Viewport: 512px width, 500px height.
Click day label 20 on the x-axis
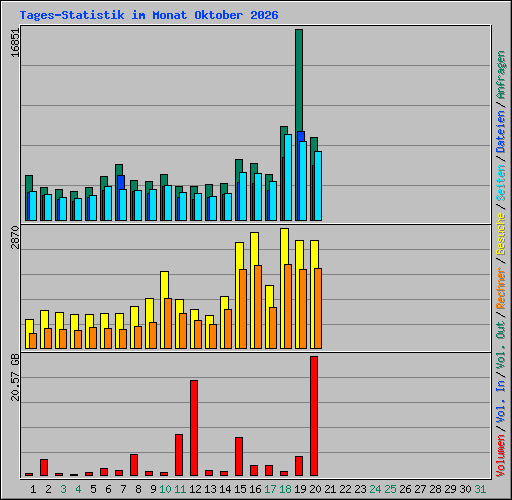(316, 489)
